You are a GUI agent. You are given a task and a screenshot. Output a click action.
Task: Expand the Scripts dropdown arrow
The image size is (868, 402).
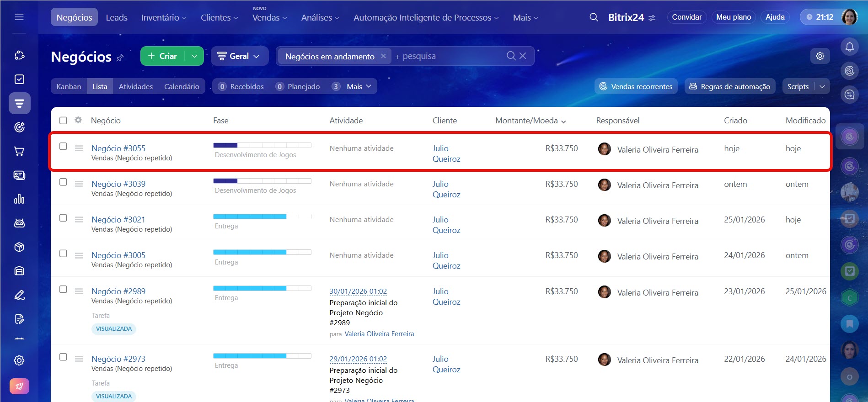[822, 86]
